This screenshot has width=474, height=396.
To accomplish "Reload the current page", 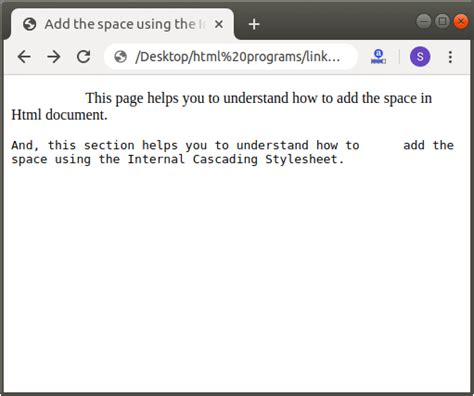I will click(x=83, y=57).
